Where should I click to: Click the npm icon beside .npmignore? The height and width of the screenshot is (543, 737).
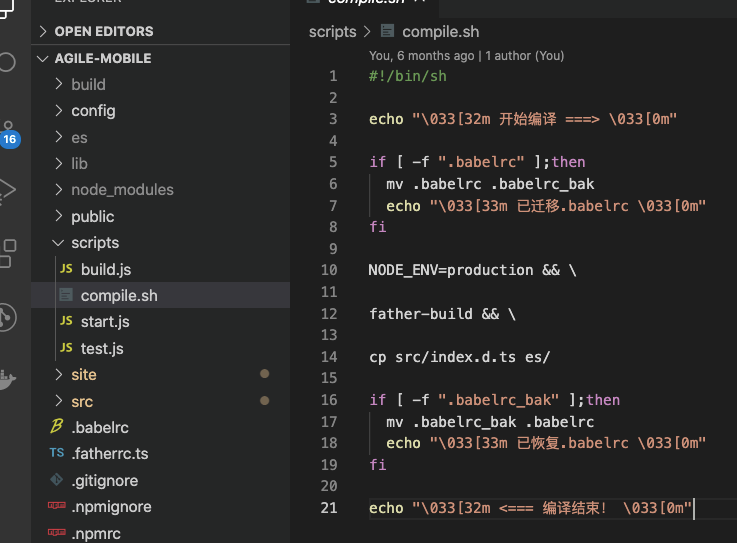pyautogui.click(x=56, y=506)
